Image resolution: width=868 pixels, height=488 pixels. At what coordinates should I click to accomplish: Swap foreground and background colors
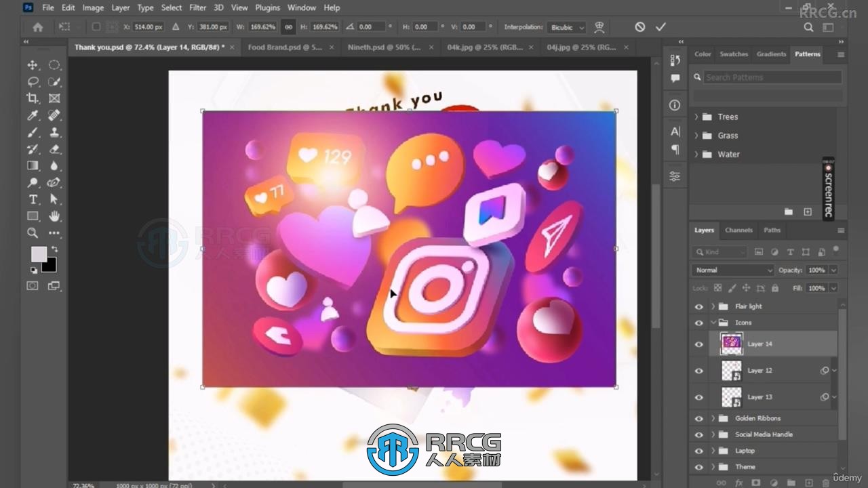tap(54, 249)
